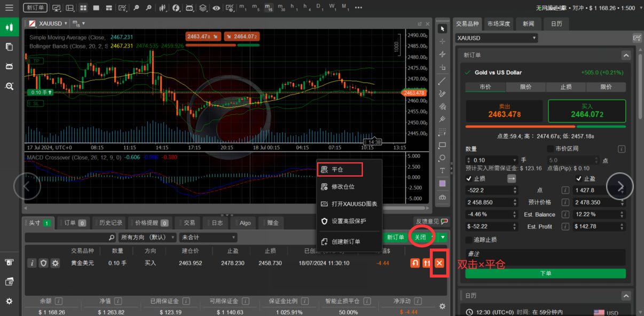Toggle the chart visibility eye icon
The width and height of the screenshot is (644, 316).
pos(216,8)
